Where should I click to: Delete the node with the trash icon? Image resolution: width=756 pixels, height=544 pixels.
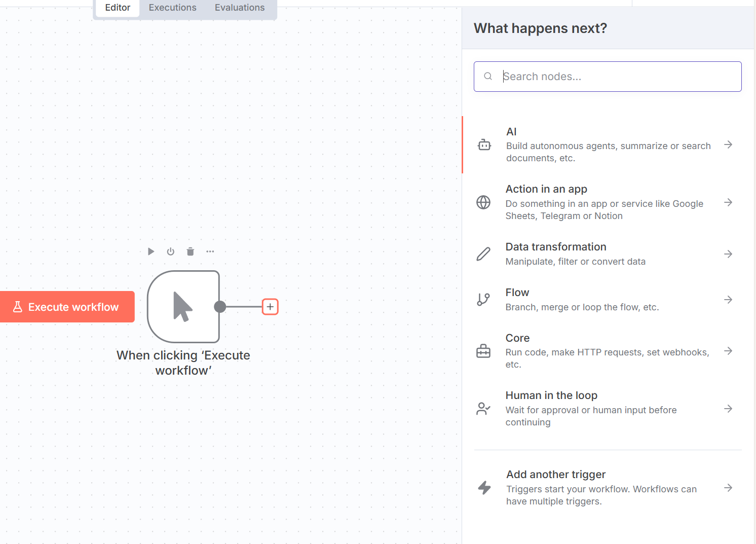[191, 251]
